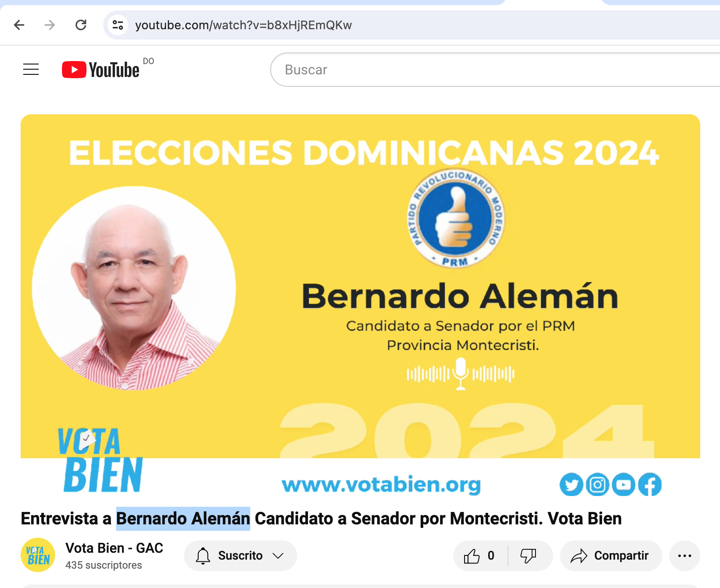This screenshot has width=720, height=588.
Task: Go to YouTube home via logo
Action: (x=101, y=70)
